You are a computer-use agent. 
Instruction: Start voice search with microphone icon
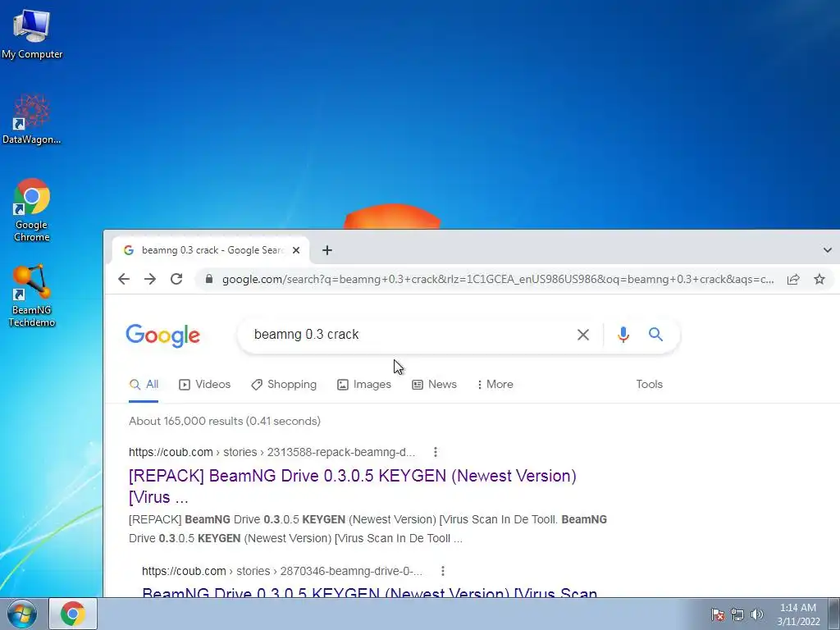pyautogui.click(x=623, y=335)
